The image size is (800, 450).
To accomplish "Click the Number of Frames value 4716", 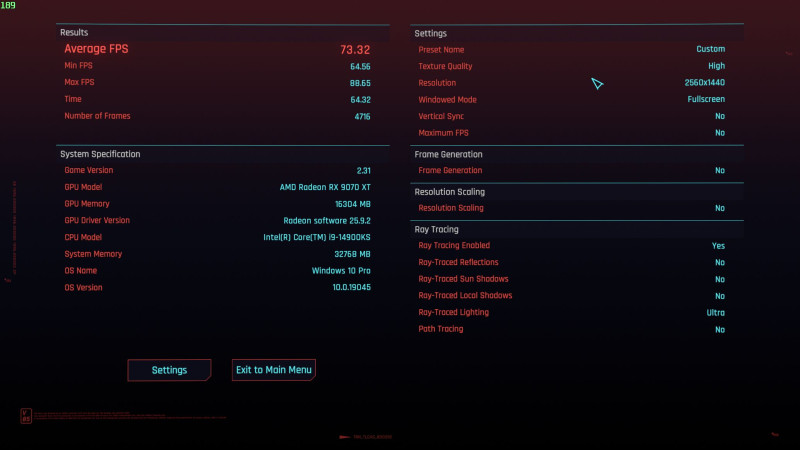I will [362, 116].
